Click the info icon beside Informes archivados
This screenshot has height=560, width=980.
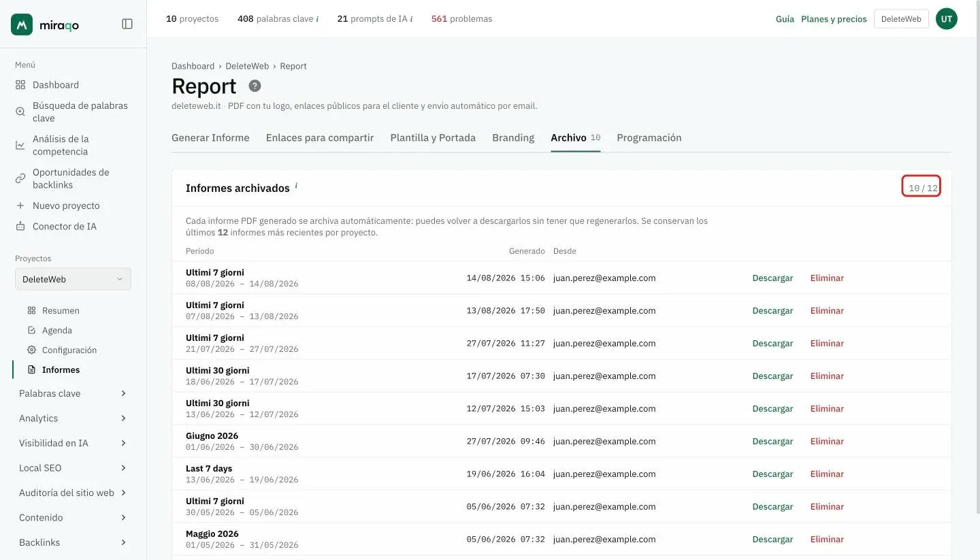tap(296, 186)
